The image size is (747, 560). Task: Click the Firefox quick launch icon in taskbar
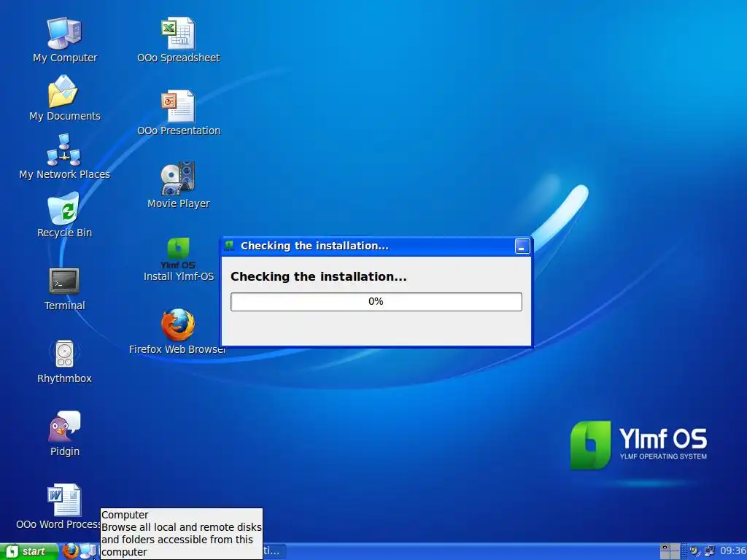click(x=70, y=551)
